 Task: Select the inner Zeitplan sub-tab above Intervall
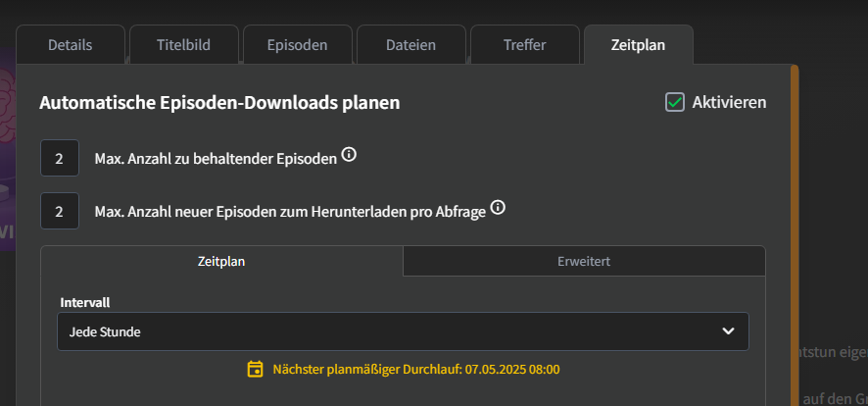pyautogui.click(x=221, y=261)
